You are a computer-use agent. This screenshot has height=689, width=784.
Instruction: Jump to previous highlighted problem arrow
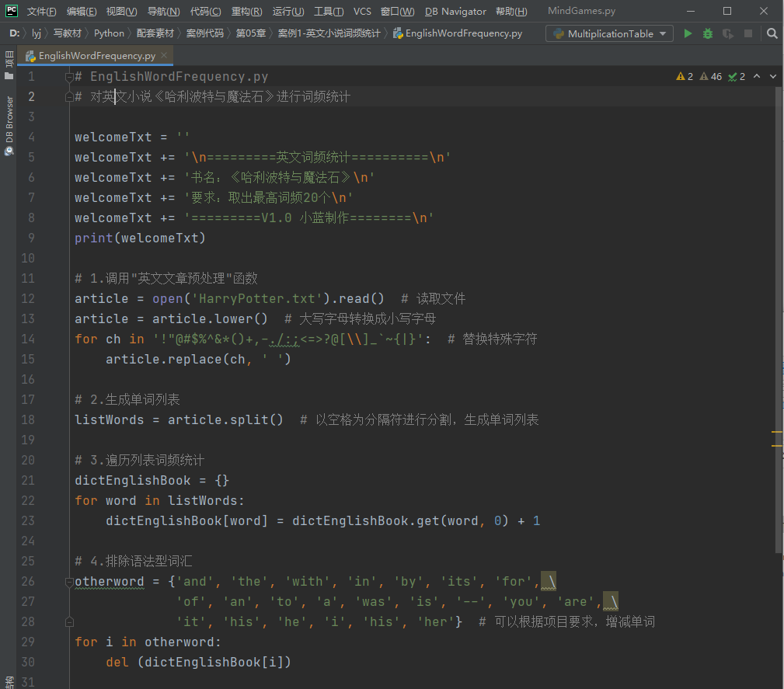pyautogui.click(x=758, y=76)
